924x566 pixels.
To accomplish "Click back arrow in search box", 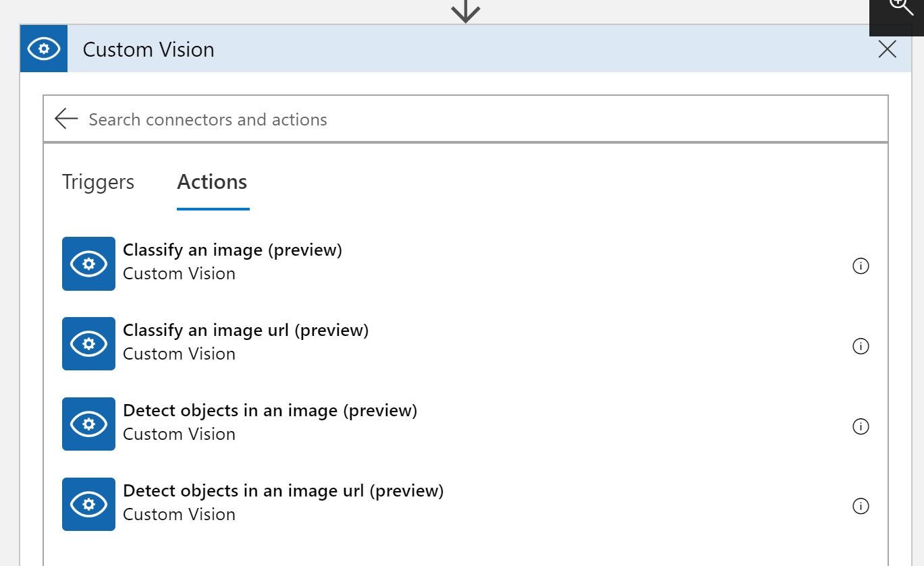I will tap(66, 119).
